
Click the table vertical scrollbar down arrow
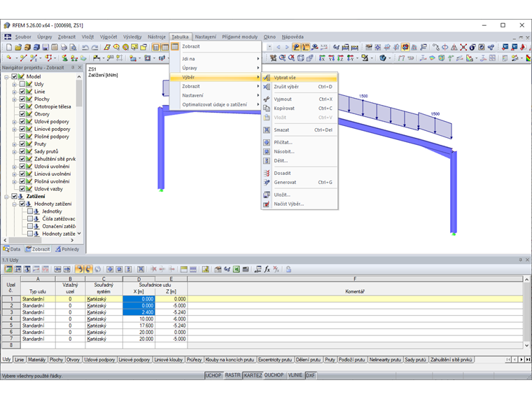click(x=526, y=345)
